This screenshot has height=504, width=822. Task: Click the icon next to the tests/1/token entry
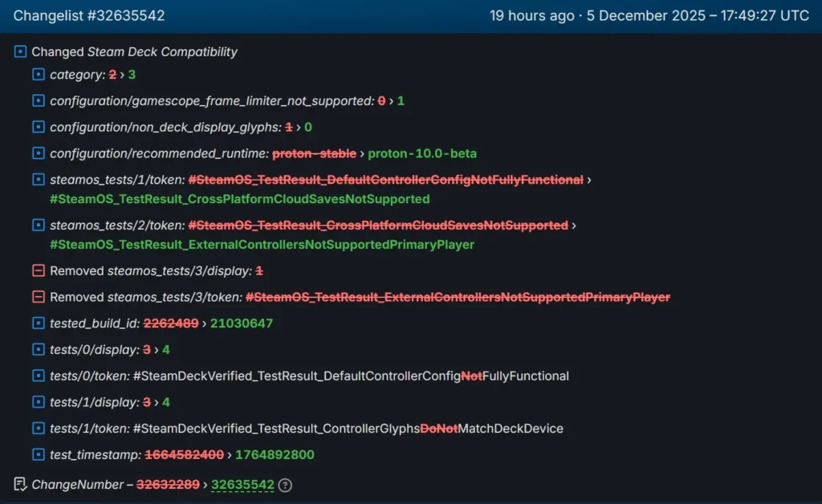[x=38, y=428]
